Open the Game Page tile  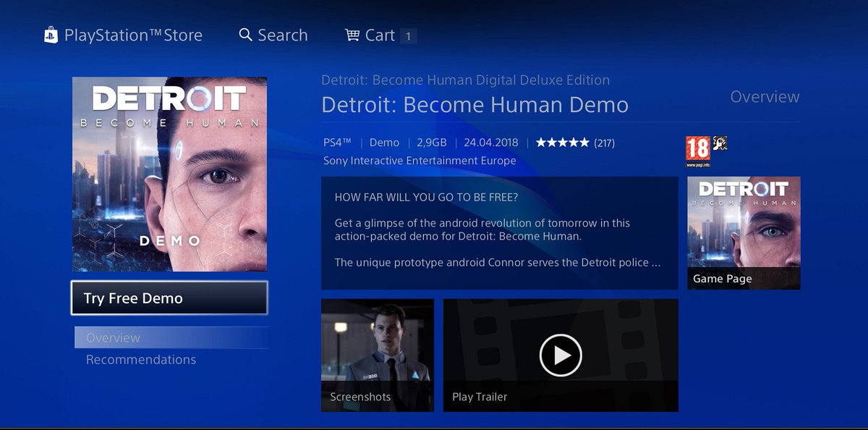tap(744, 233)
